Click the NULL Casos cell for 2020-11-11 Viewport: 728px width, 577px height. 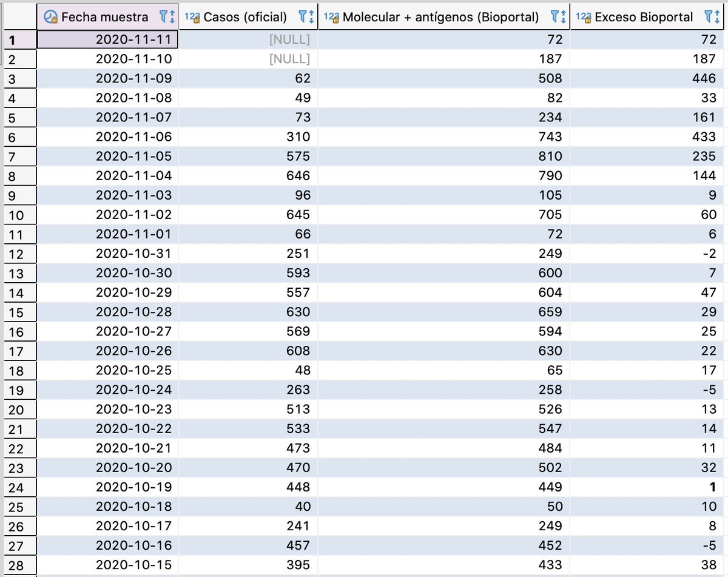point(248,40)
